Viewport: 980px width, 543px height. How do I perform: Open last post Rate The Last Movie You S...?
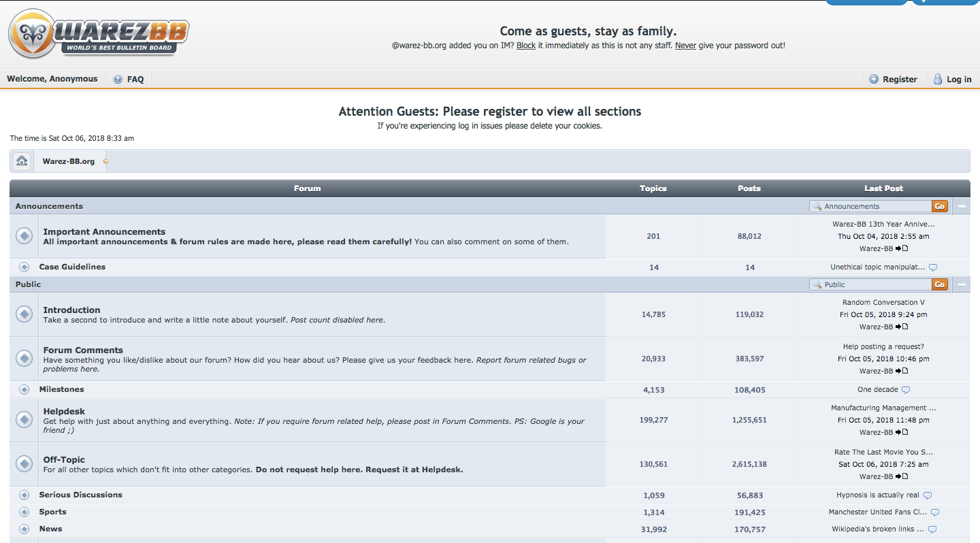click(883, 452)
